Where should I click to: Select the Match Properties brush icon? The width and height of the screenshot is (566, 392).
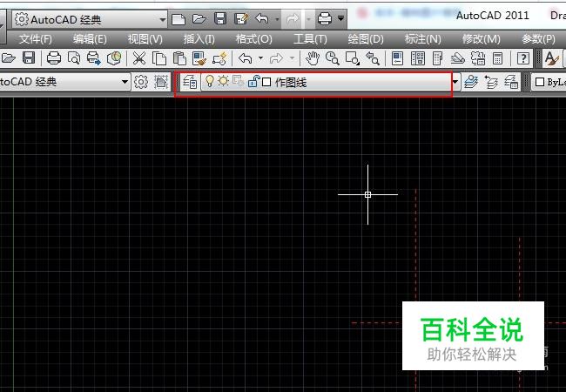199,58
